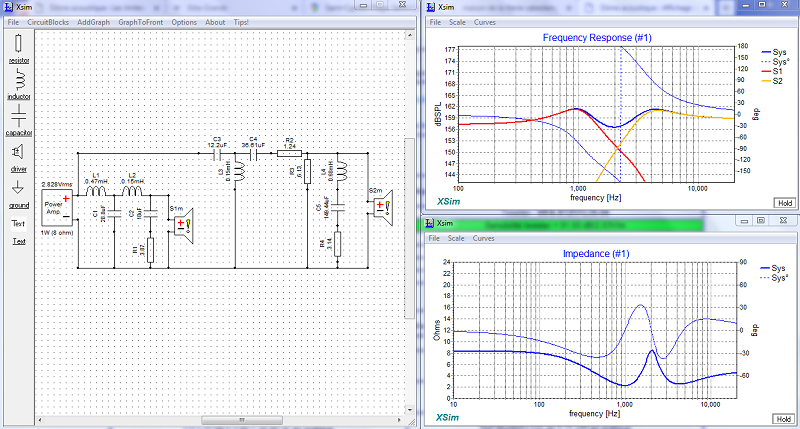Select capacitor C3 12.2uF in schematic
Screen dimensions: 800x429
pyautogui.click(x=216, y=153)
